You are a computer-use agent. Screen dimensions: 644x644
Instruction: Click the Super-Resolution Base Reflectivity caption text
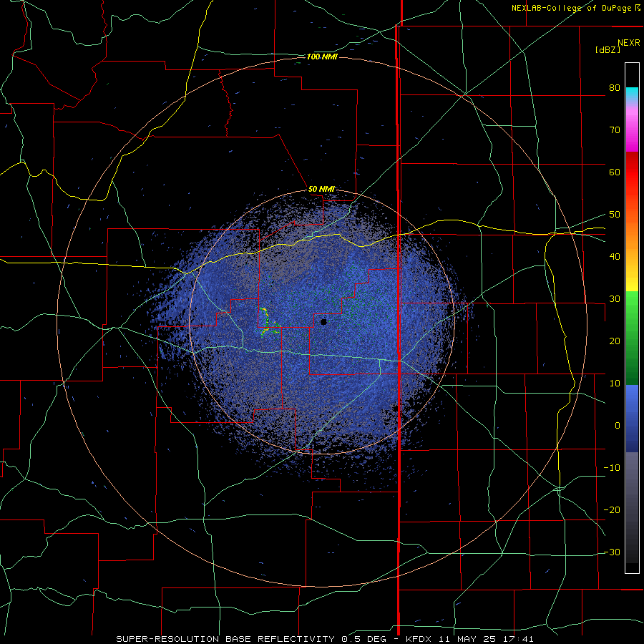(x=225, y=639)
